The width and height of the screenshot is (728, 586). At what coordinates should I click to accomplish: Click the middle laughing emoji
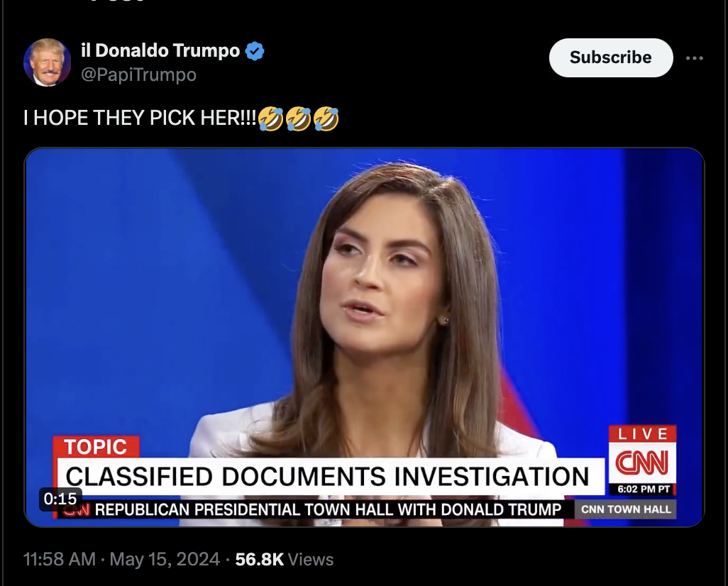pos(299,118)
